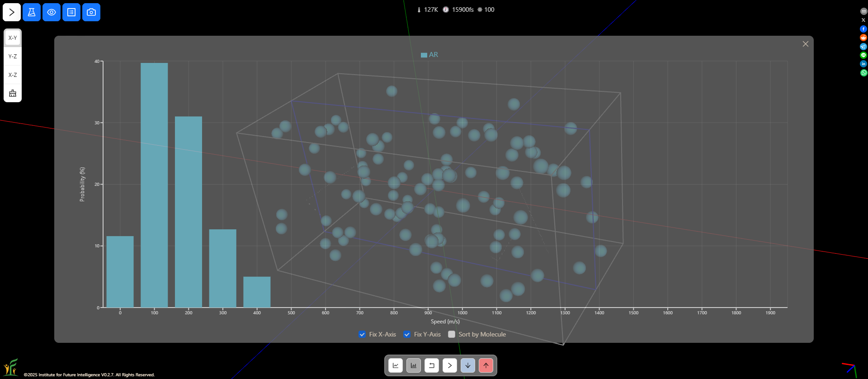The width and height of the screenshot is (868, 379).
Task: Enable the Sort by Molecule checkbox
Action: pyautogui.click(x=452, y=334)
